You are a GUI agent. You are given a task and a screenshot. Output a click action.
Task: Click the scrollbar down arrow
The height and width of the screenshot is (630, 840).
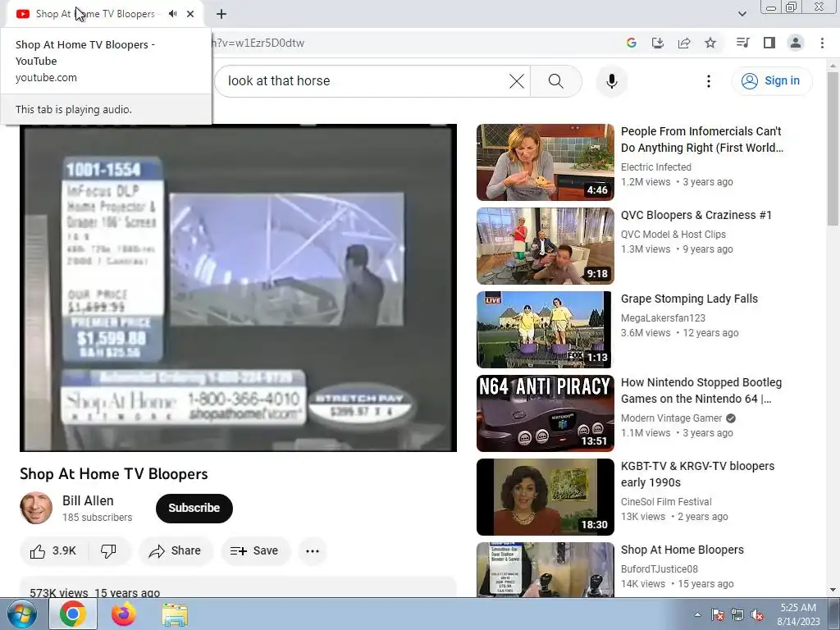click(x=833, y=591)
